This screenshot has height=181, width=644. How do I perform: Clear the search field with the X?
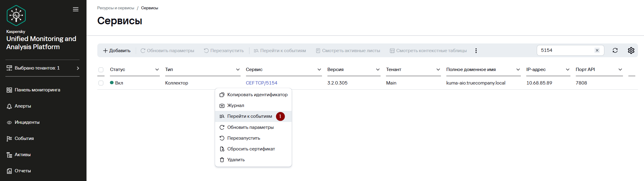point(597,50)
